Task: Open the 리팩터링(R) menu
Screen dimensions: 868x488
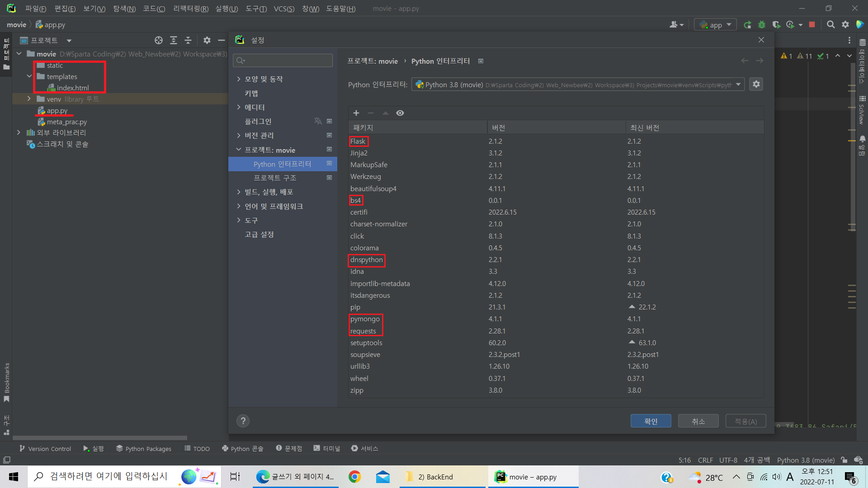Action: [191, 9]
